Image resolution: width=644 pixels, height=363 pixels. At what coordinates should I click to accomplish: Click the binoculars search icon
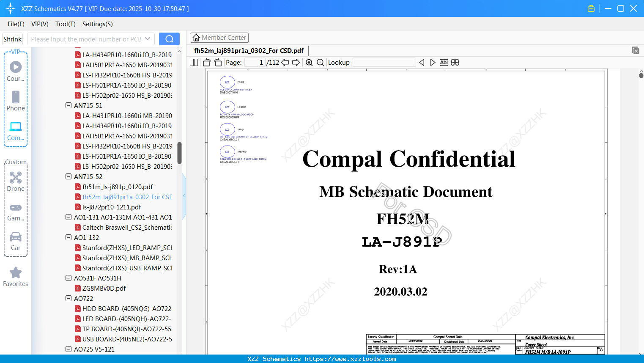[455, 62]
